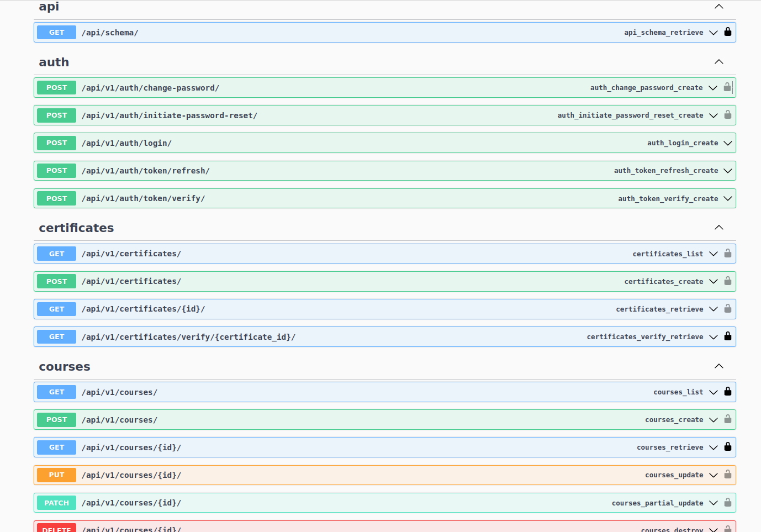Expand courses_partial_update using the chevron
Screen dimensions: 761x532
pyautogui.click(x=714, y=503)
